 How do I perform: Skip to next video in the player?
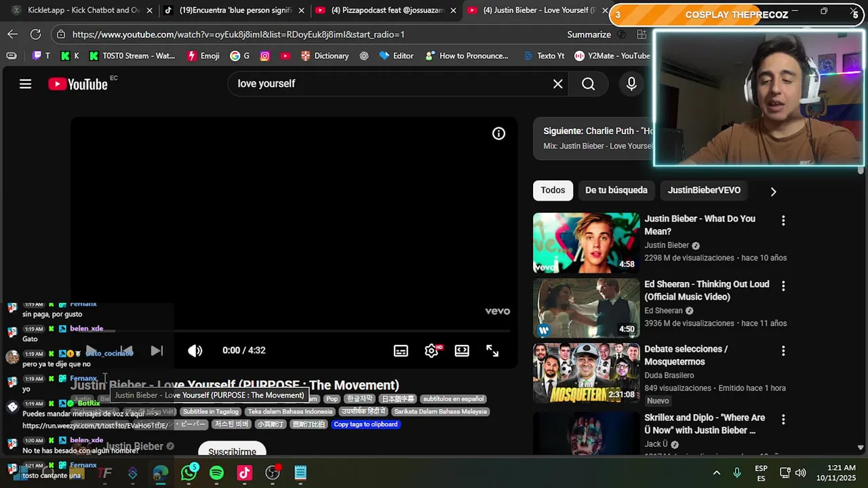pyautogui.click(x=157, y=350)
